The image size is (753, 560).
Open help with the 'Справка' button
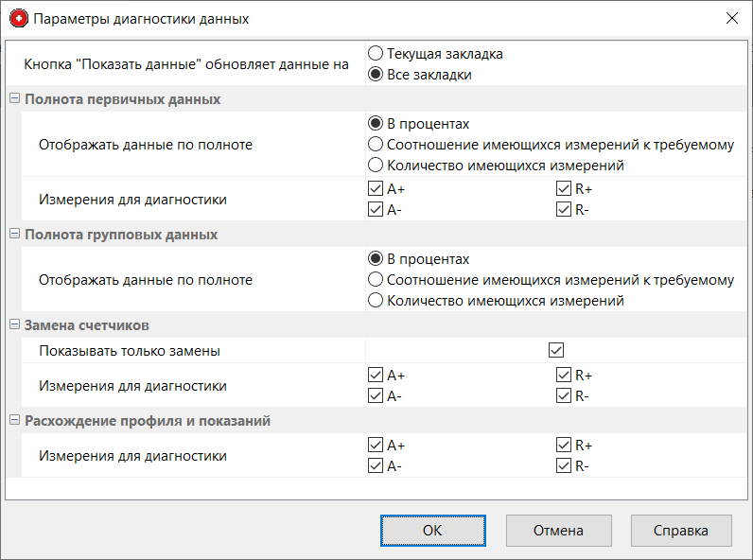click(681, 531)
